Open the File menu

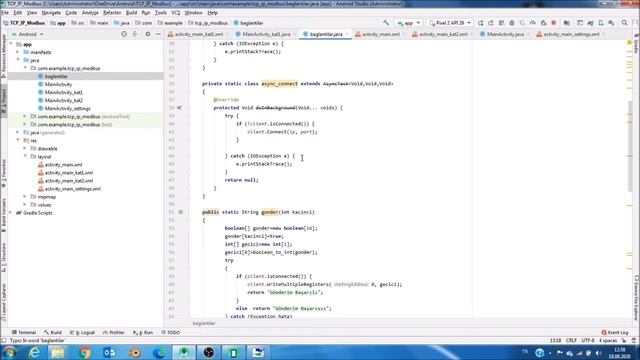coord(5,13)
